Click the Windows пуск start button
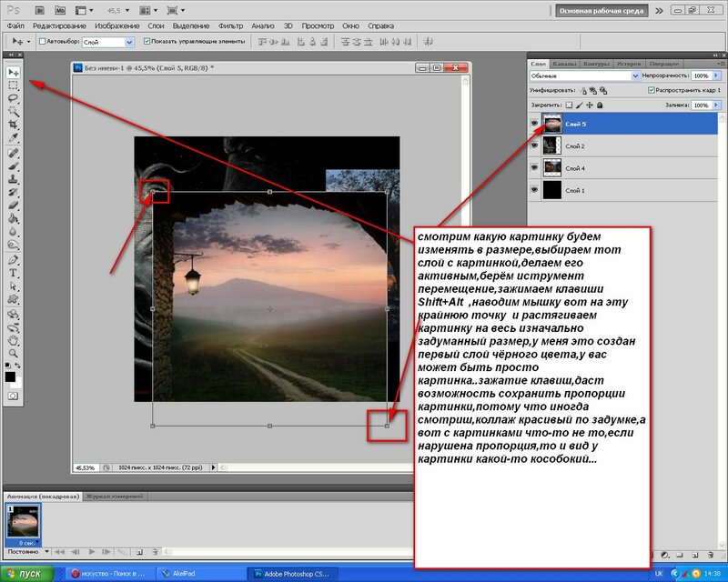Image resolution: width=728 pixels, height=582 pixels. click(x=27, y=574)
